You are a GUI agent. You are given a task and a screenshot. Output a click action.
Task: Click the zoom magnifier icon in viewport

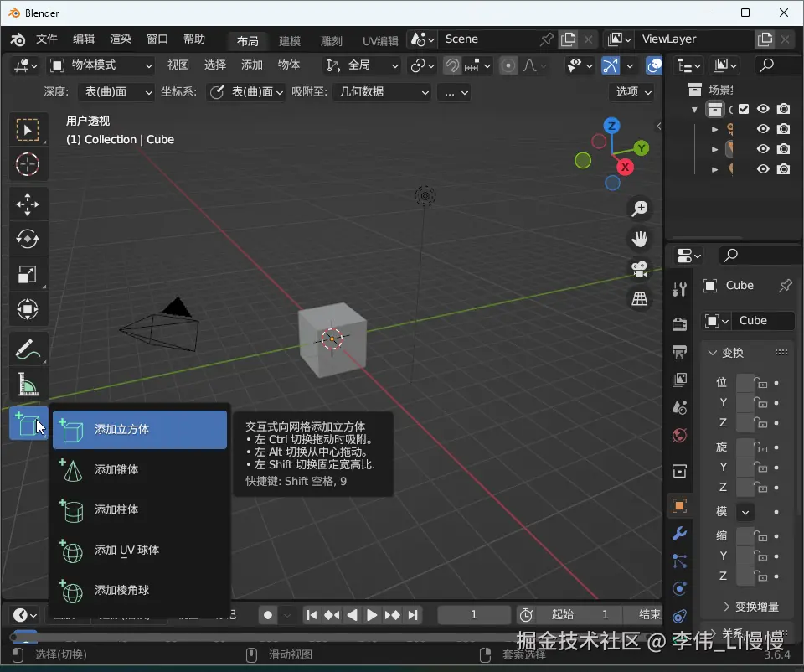click(x=640, y=209)
